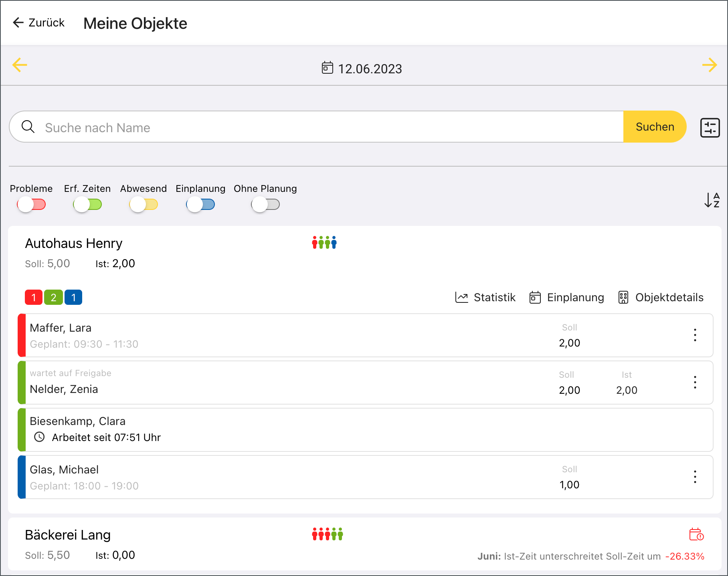This screenshot has width=728, height=576.
Task: Open the three-dot menu for Maffer, Lara
Action: 695,335
